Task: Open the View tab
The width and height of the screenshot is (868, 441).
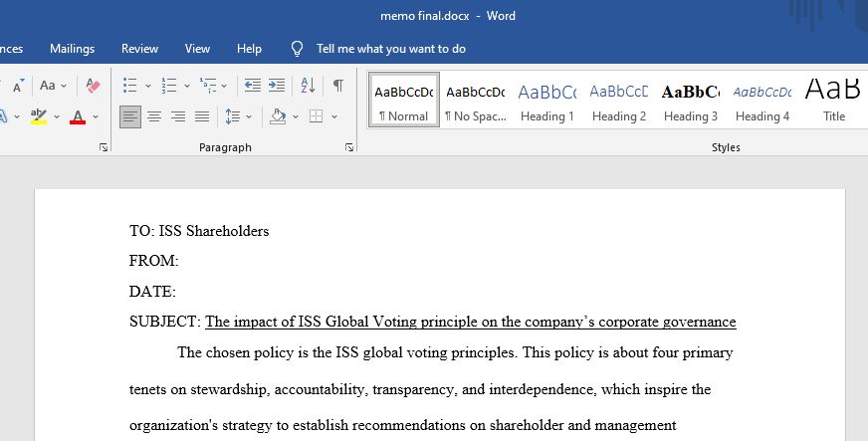Action: click(197, 49)
